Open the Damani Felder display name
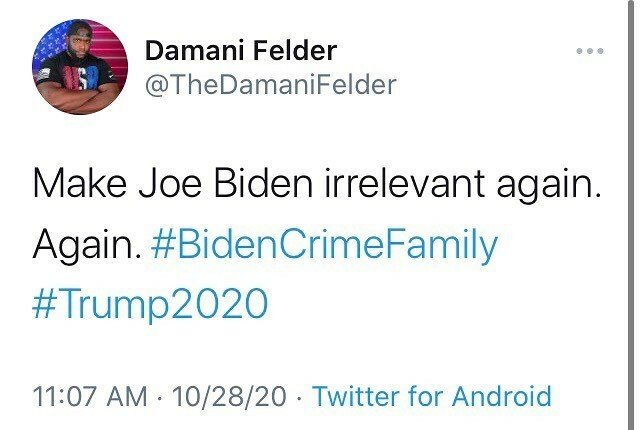This screenshot has width=640, height=430. pos(241,50)
